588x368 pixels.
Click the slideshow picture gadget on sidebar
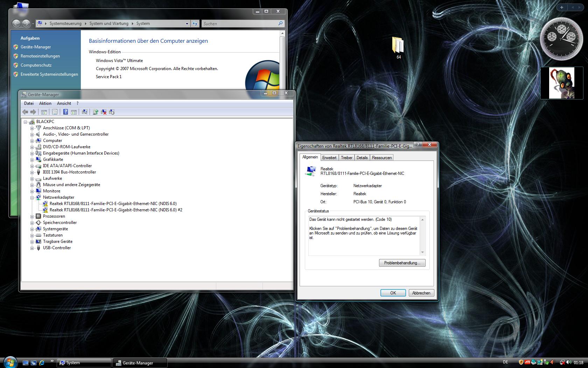[561, 83]
